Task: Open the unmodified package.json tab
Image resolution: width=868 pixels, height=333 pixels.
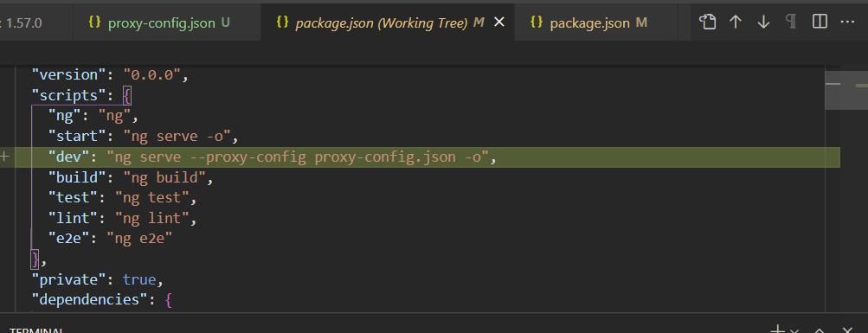Action: point(597,22)
